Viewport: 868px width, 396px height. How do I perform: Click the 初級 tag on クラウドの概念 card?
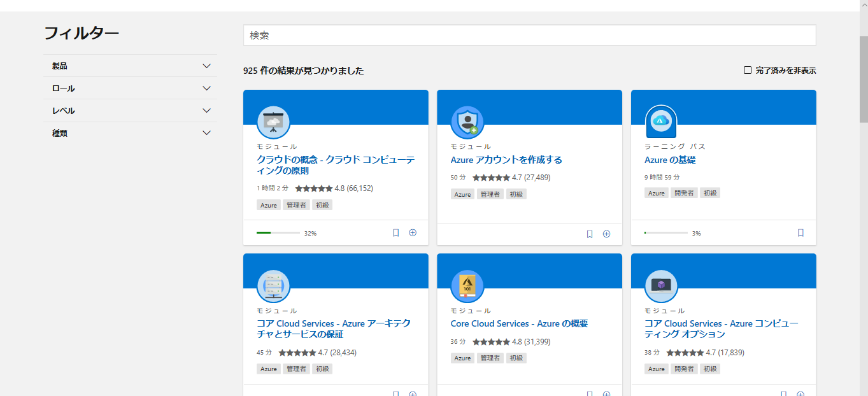click(x=322, y=205)
